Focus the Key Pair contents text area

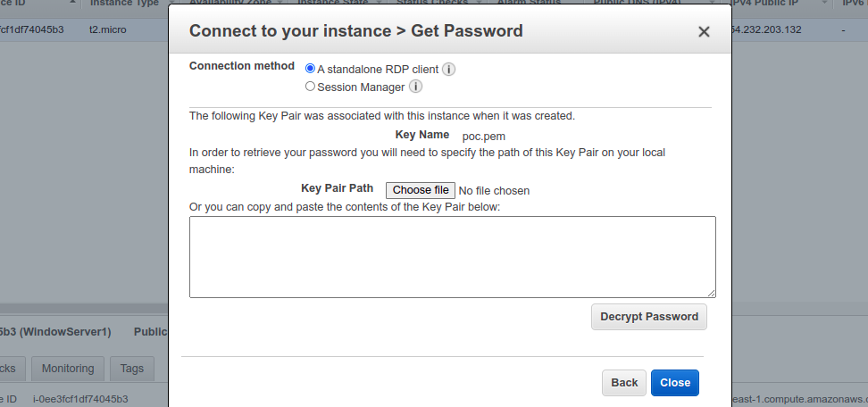(452, 257)
